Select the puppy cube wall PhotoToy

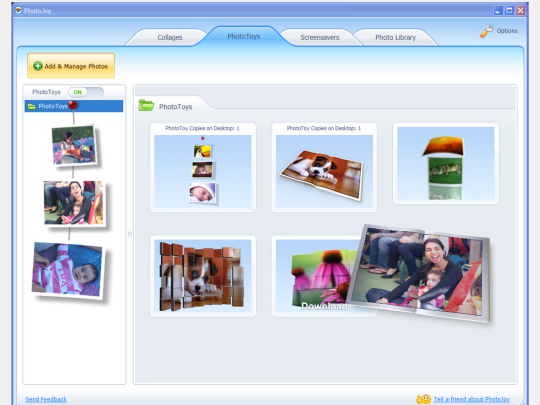203,276
